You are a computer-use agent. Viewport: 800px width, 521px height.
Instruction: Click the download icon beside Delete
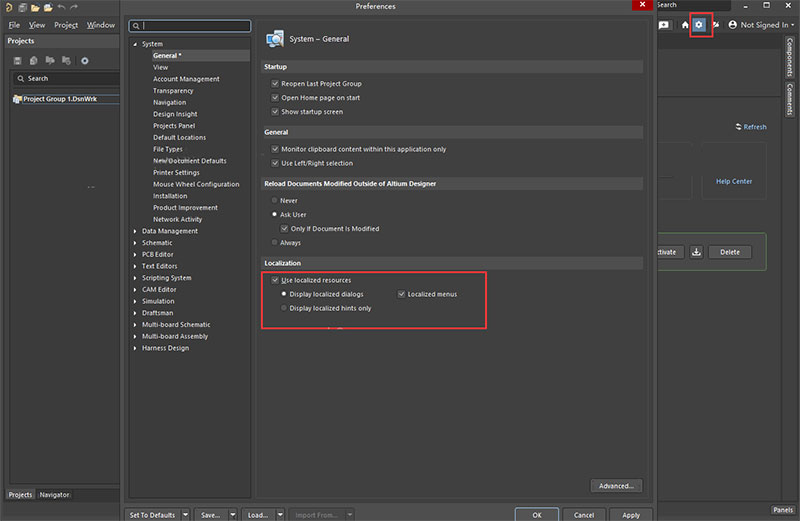point(696,252)
